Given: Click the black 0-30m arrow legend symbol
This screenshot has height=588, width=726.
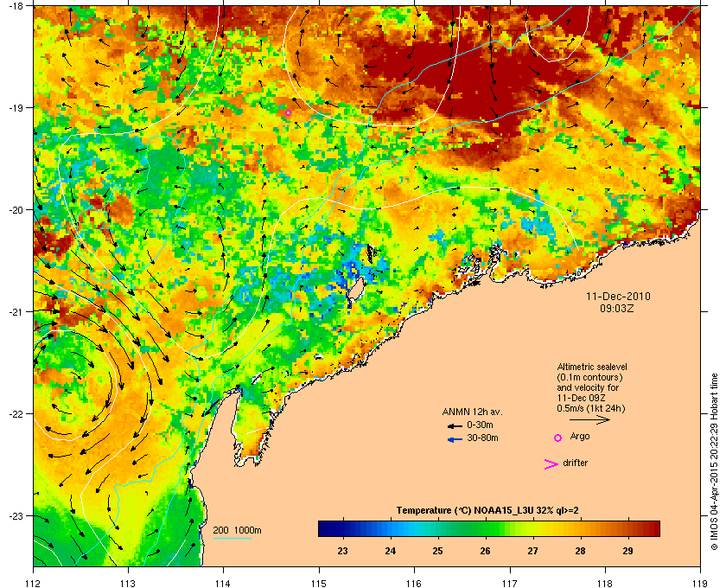Looking at the screenshot, I should [x=455, y=425].
